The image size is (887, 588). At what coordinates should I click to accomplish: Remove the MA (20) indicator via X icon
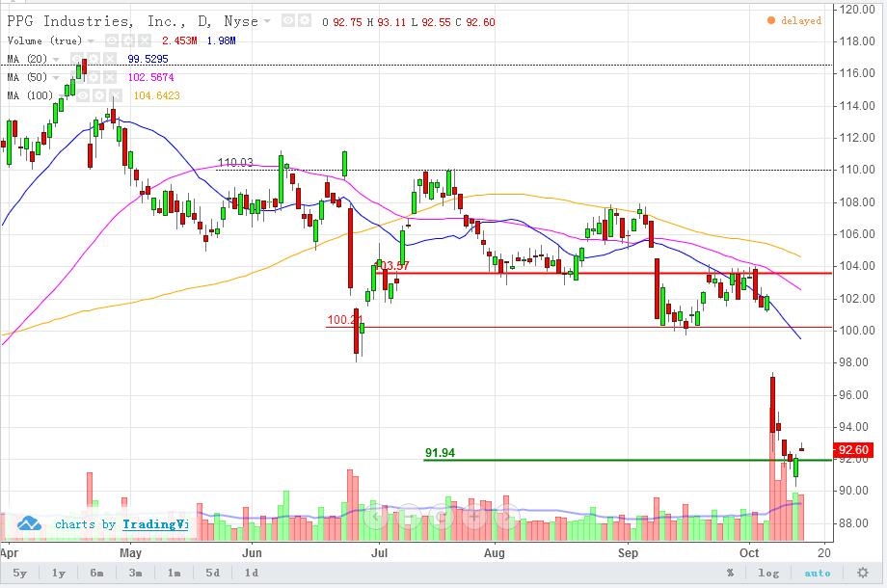click(x=110, y=59)
